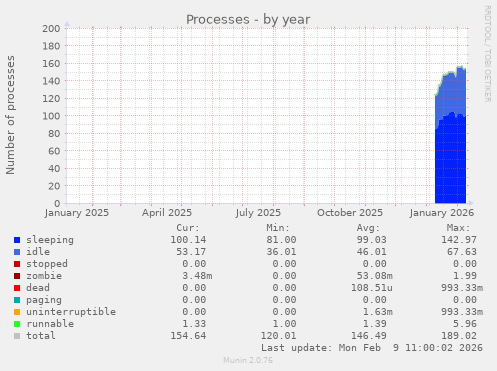Image resolution: width=497 pixels, height=371 pixels.
Task: Click the 'Avg:' column header
Action: click(368, 228)
